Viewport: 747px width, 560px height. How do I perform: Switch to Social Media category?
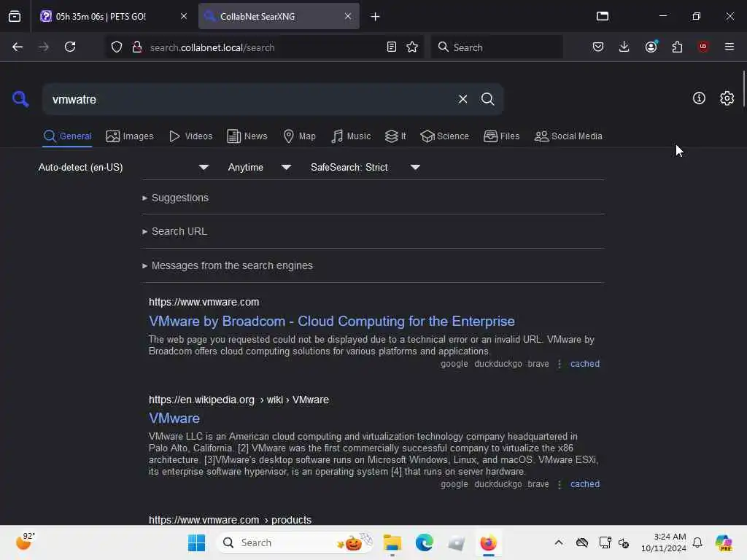pyautogui.click(x=568, y=136)
